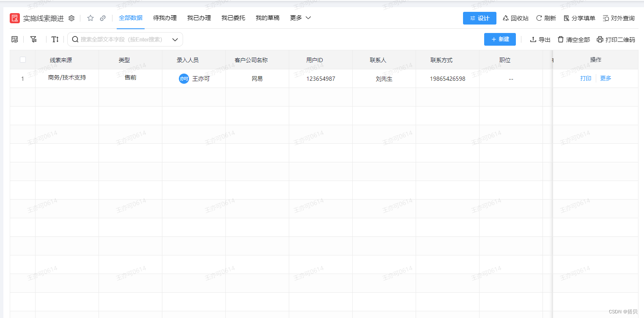Expand the 更多 tabs dropdown
Screen dimensions: 644x318
point(301,18)
